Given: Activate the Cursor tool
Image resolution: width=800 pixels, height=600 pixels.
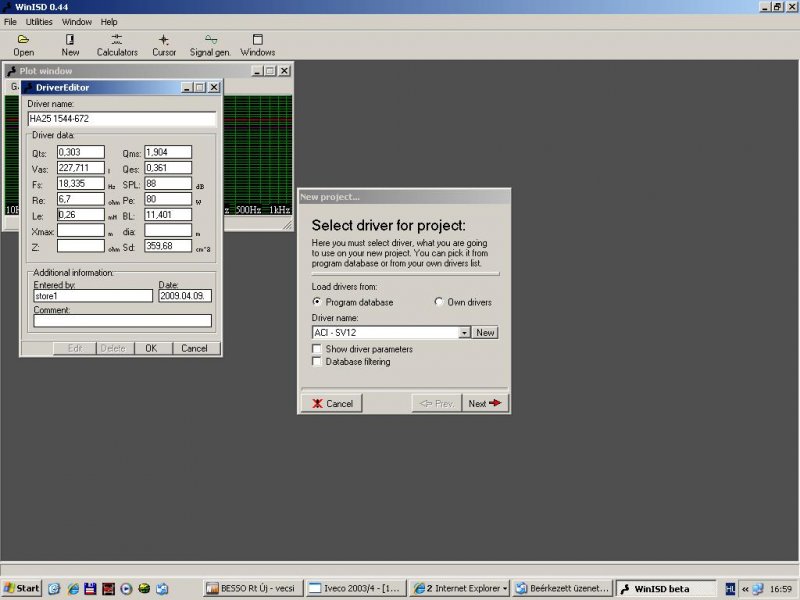Looking at the screenshot, I should (164, 45).
